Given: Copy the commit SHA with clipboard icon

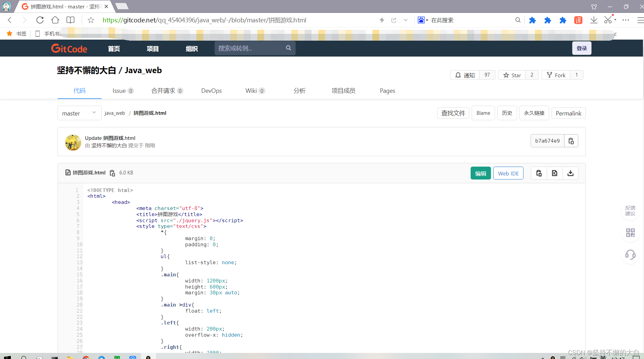Looking at the screenshot, I should pyautogui.click(x=571, y=141).
